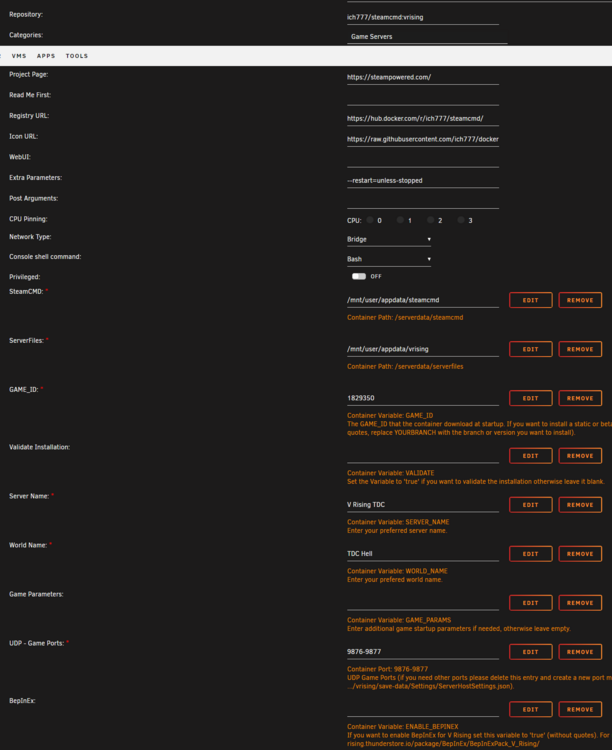
Task: Focus the Repository input field
Action: click(x=423, y=17)
